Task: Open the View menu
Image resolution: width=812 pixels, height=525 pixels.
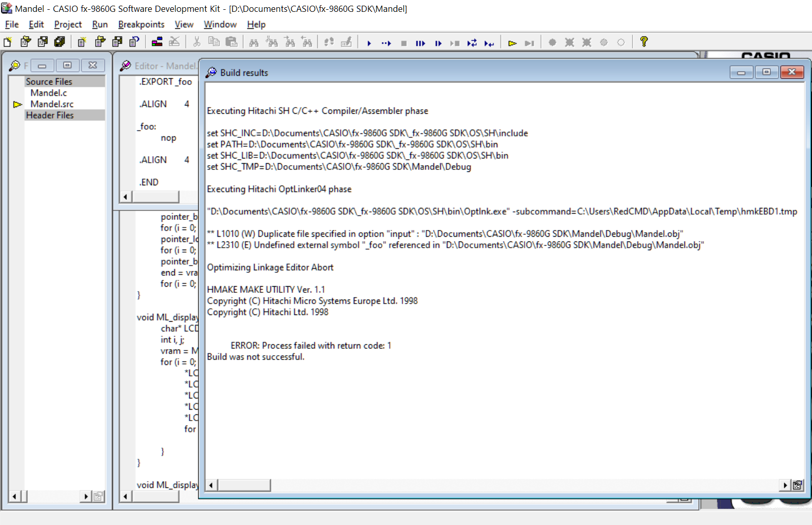Action: tap(184, 24)
